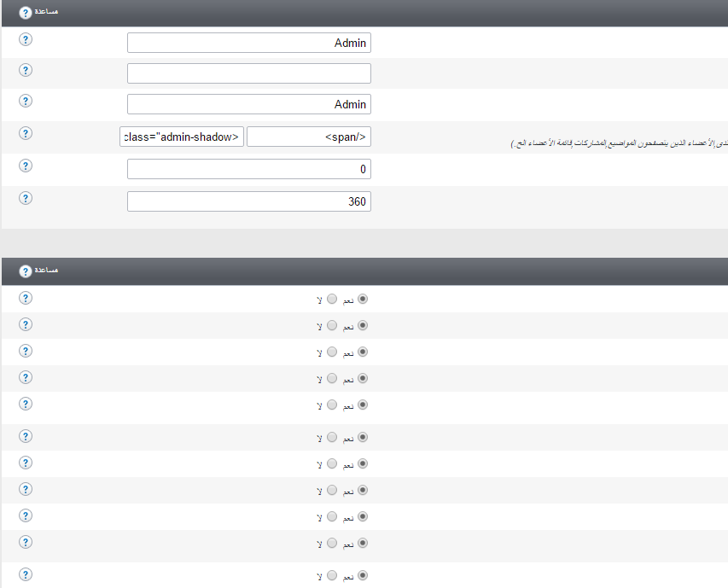This screenshot has width=728, height=588.
Task: Click the help icon in the upper مساعدة header
Action: 25,13
